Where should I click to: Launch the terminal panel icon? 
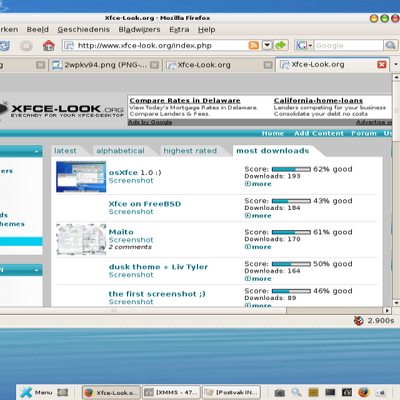[330, 392]
